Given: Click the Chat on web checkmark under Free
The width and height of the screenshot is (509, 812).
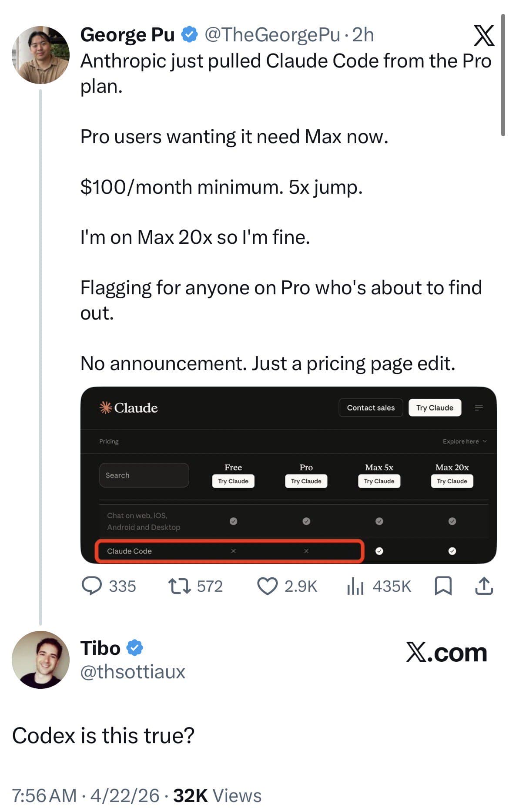Looking at the screenshot, I should click(x=233, y=521).
